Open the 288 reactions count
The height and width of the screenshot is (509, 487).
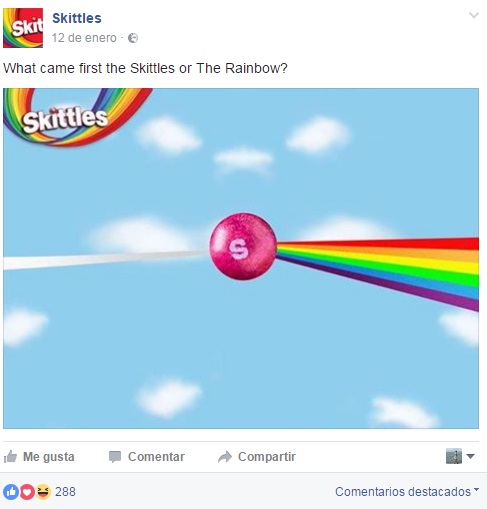click(x=65, y=492)
